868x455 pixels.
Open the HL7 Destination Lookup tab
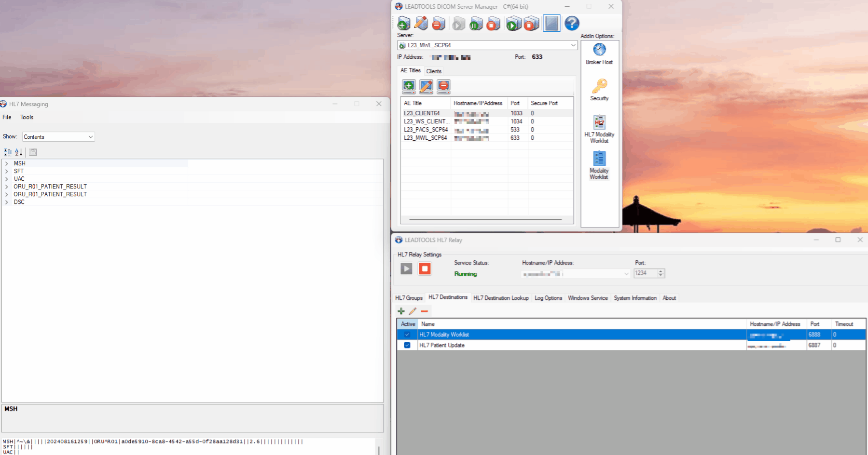(501, 298)
